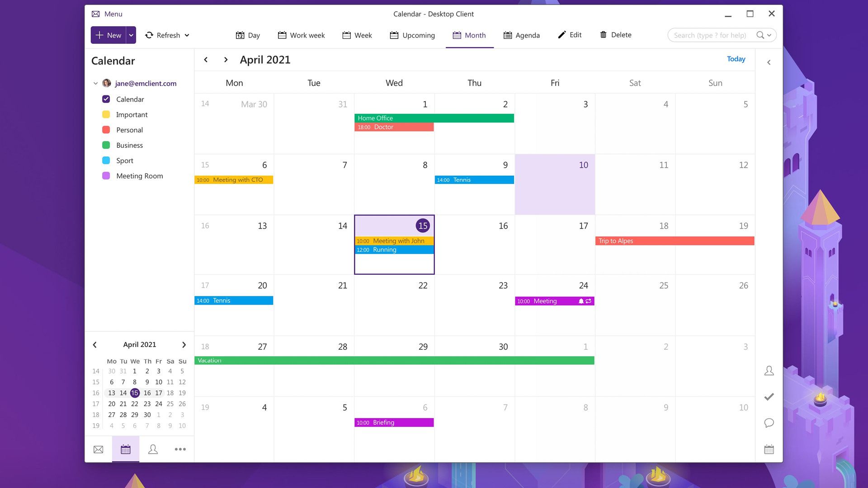Expand the right sidebar chevron
The image size is (868, 488).
tap(769, 62)
